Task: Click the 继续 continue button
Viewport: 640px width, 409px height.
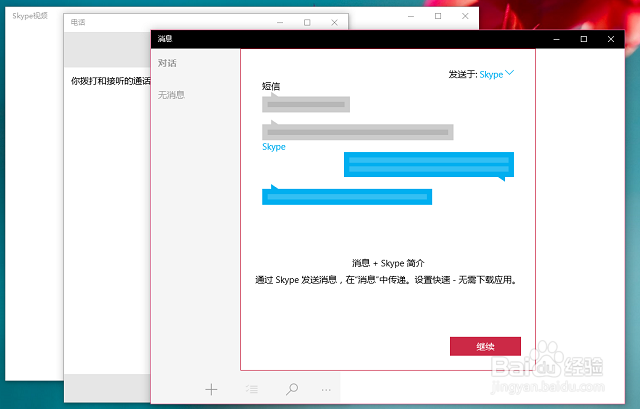Action: [x=485, y=346]
